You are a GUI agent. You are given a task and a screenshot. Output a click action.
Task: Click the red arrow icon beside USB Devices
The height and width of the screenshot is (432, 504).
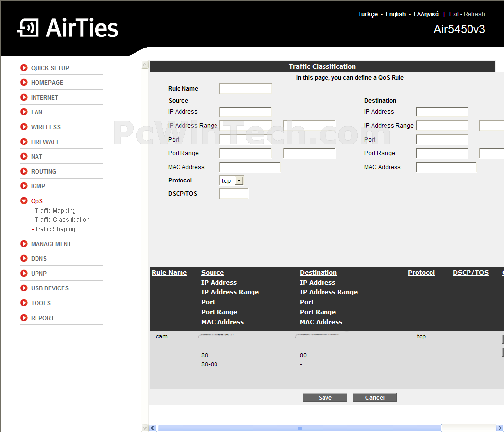24,288
